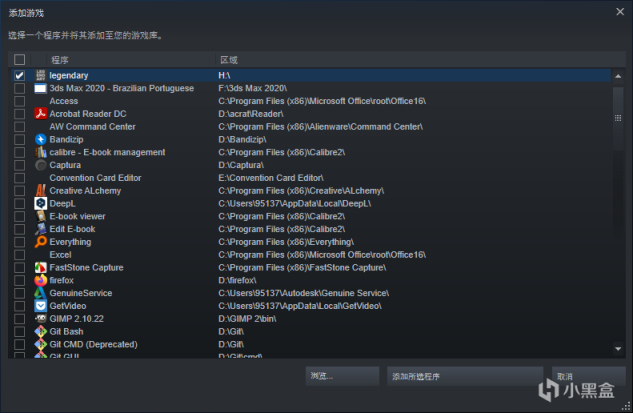
Task: Click the GIMP 2.10.22 icon
Action: [40, 319]
